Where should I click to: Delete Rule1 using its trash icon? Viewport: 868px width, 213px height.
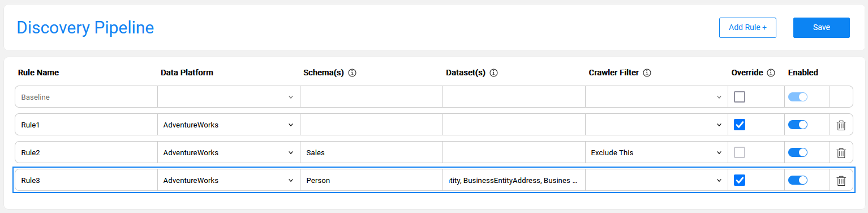[x=841, y=125]
